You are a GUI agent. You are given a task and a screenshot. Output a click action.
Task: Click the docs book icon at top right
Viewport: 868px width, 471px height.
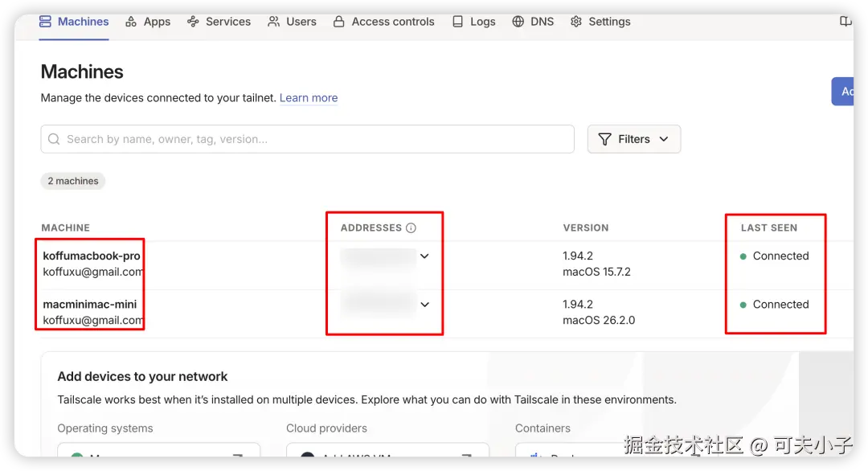[x=845, y=22]
